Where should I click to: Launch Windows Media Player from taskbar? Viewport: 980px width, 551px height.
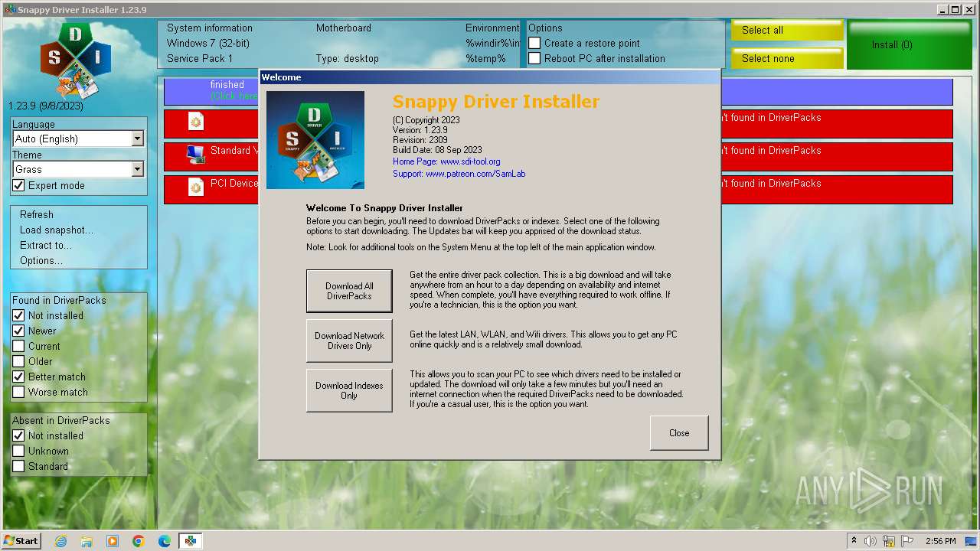point(113,541)
